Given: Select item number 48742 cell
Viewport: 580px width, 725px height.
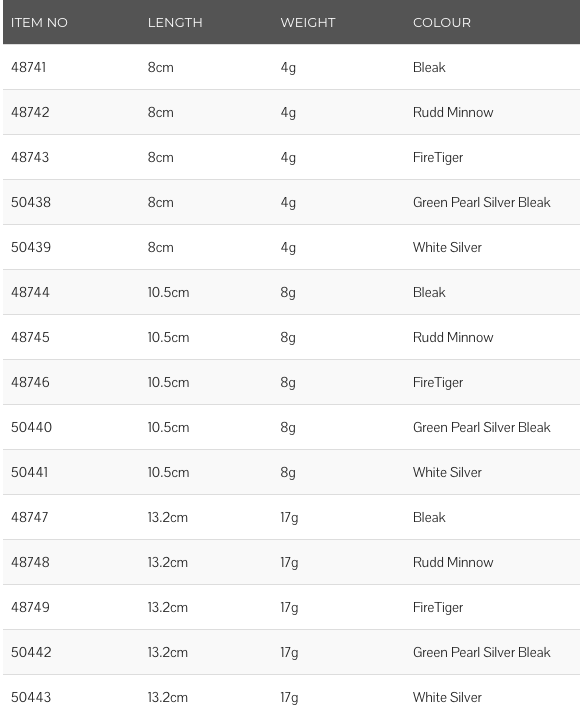Looking at the screenshot, I should [30, 112].
